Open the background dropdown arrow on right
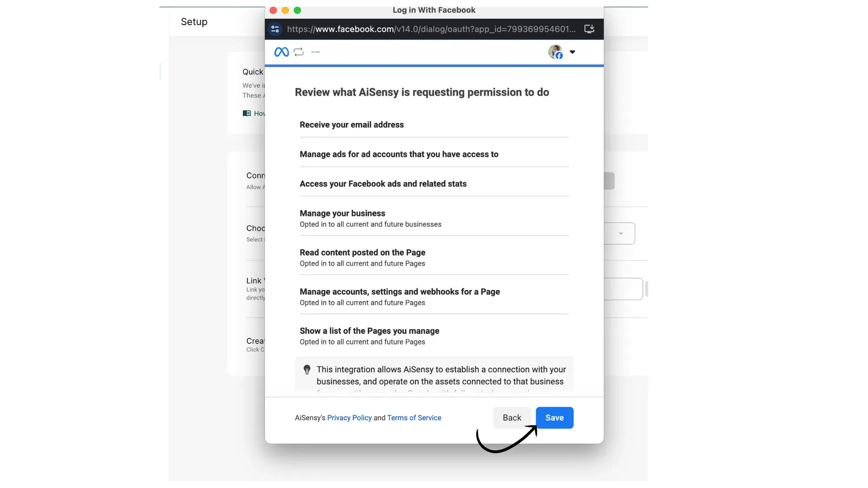The height and width of the screenshot is (488, 868). [x=621, y=234]
